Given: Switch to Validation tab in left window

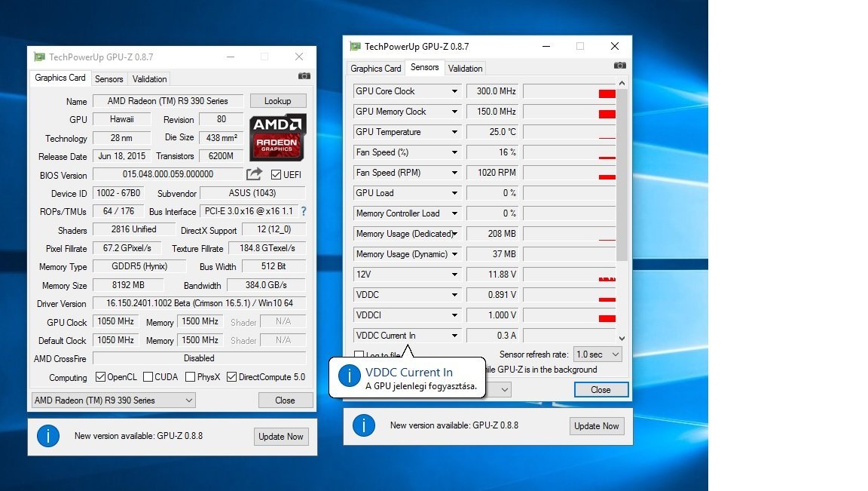Looking at the screenshot, I should (149, 78).
